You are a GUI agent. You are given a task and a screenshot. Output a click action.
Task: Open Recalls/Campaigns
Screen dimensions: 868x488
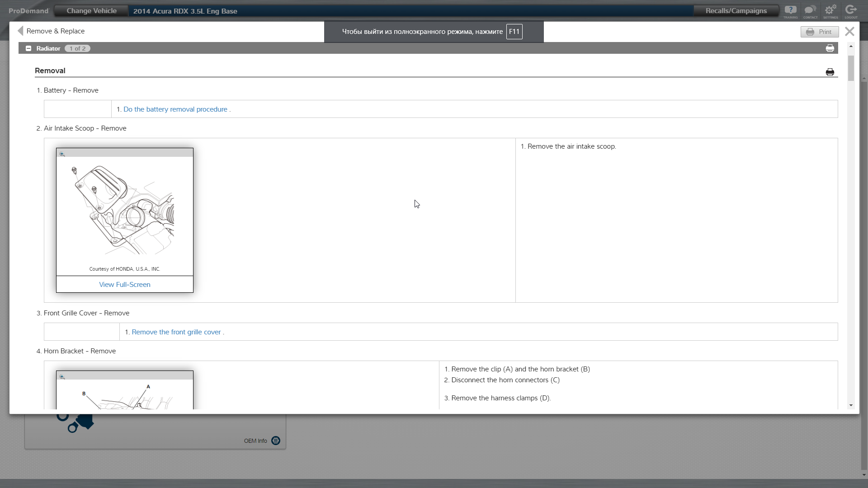tap(736, 11)
